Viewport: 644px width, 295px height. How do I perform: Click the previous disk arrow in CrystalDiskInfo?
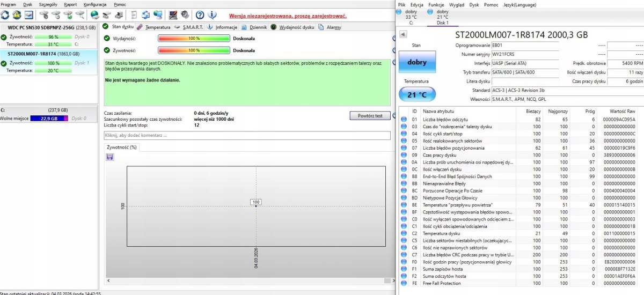[402, 35]
